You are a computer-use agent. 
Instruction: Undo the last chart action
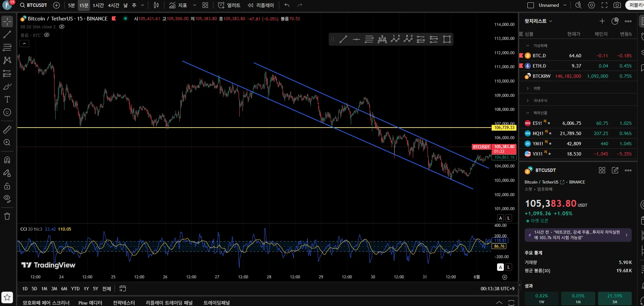click(287, 5)
